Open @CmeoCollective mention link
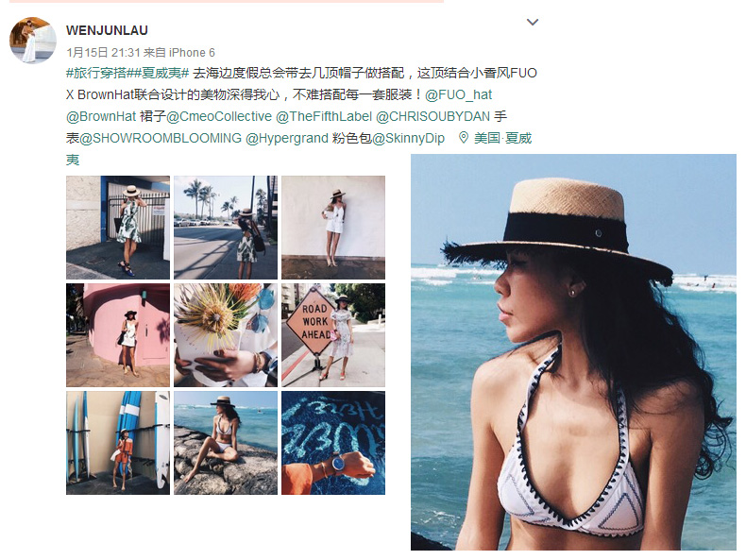Screen dimensions: 746x560 tap(219, 116)
